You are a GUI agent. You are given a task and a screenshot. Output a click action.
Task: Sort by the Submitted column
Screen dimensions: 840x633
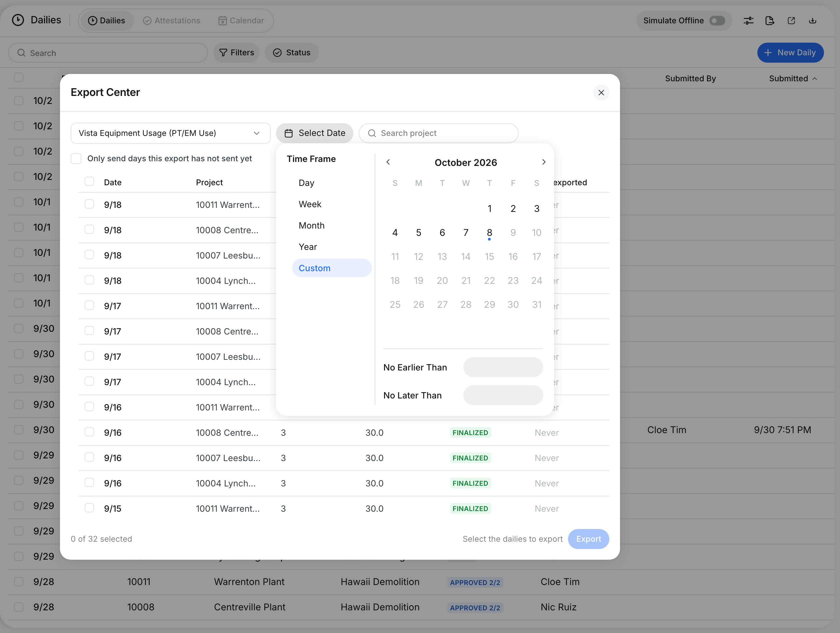[x=793, y=79]
